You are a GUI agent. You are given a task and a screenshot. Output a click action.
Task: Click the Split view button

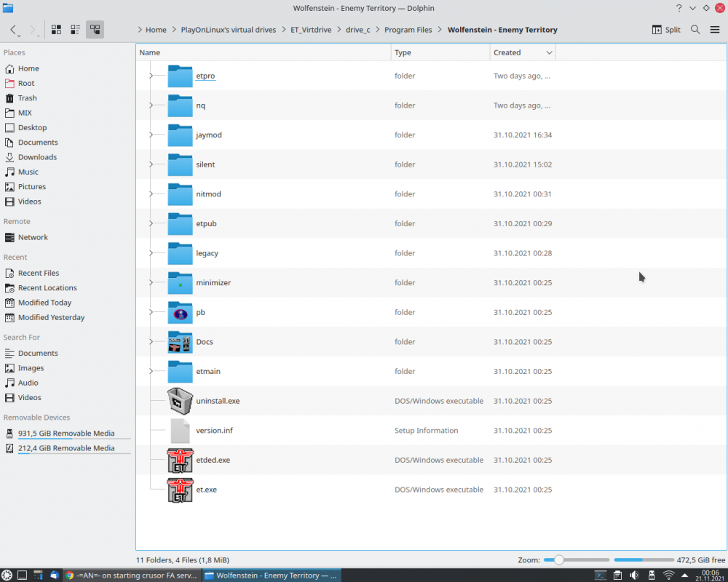coord(666,30)
